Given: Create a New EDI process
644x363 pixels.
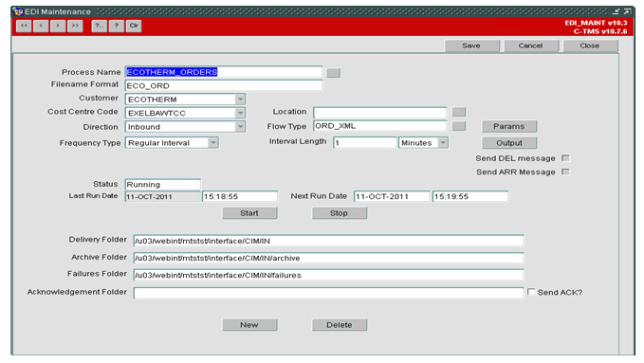Looking at the screenshot, I should (x=249, y=325).
